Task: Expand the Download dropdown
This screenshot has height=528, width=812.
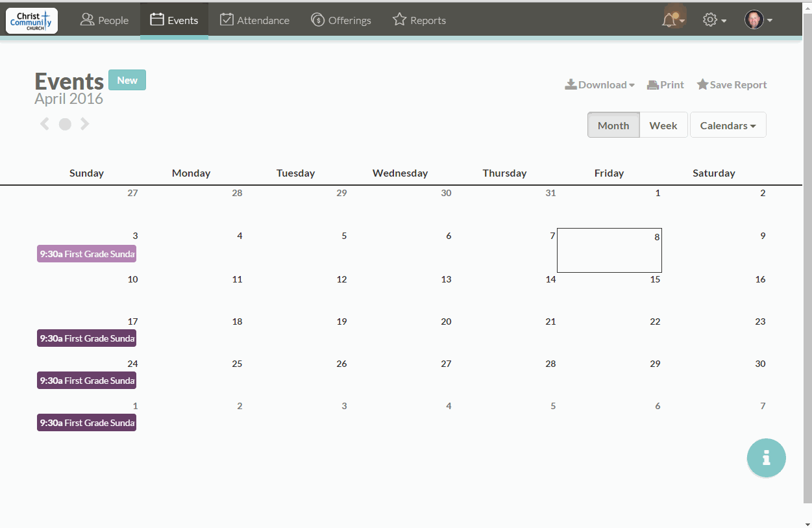Action: point(599,84)
